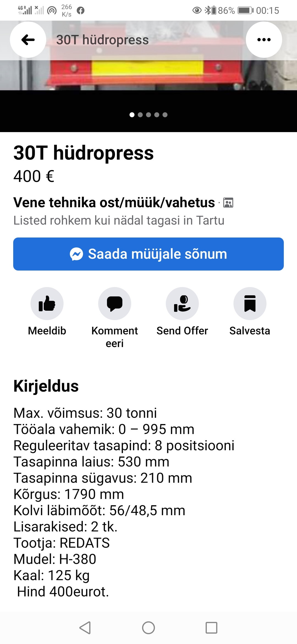Viewport: 297px width, 644px height.
Task: Select the second photo carousel dot
Action: 140,115
